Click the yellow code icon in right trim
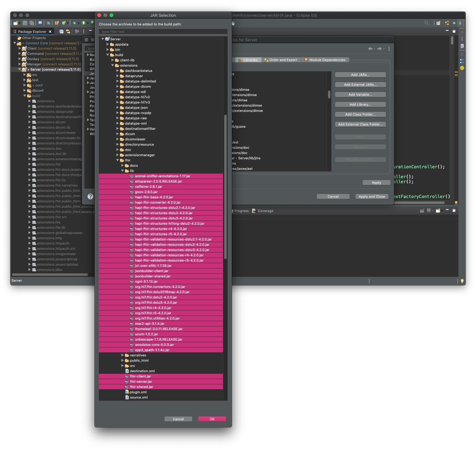The image size is (476, 450). point(462,68)
